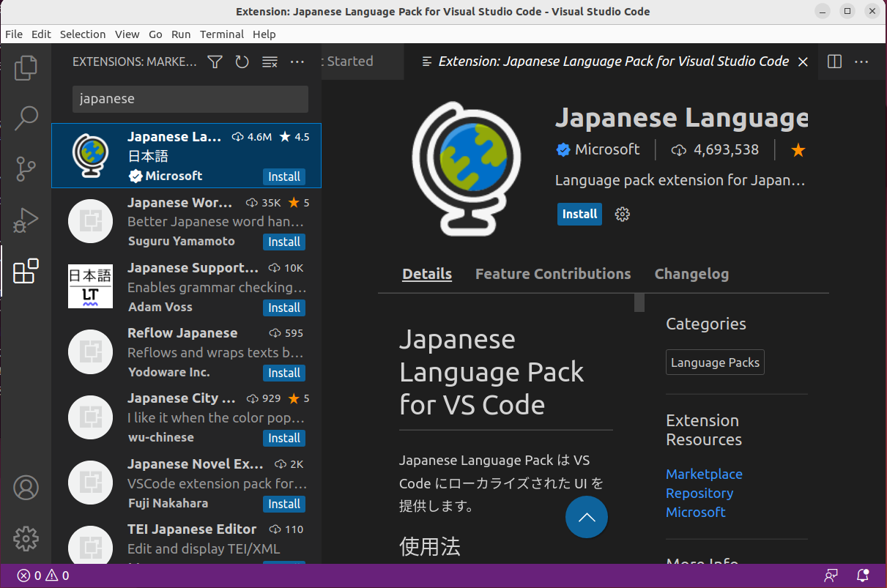Click the notifications bell in the status bar
The width and height of the screenshot is (887, 588).
[x=861, y=576]
